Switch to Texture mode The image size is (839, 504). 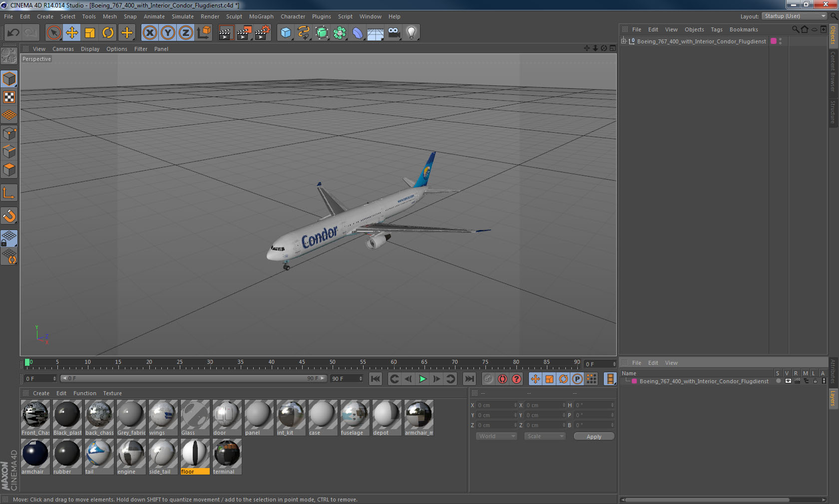point(9,97)
